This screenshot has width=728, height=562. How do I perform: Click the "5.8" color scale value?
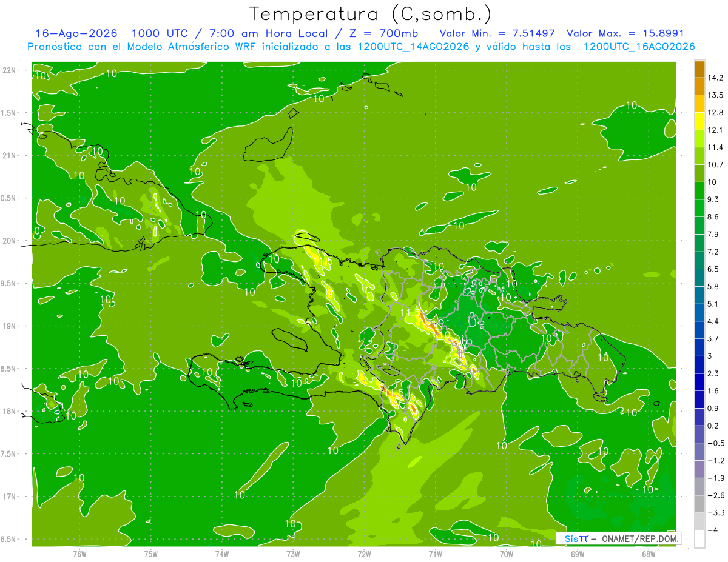(712, 286)
